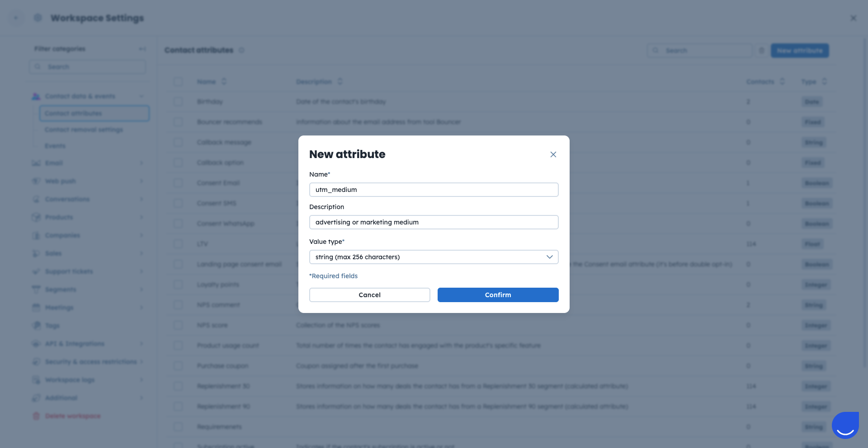Click the attribute Name input field
This screenshot has height=448, width=868.
tap(434, 190)
